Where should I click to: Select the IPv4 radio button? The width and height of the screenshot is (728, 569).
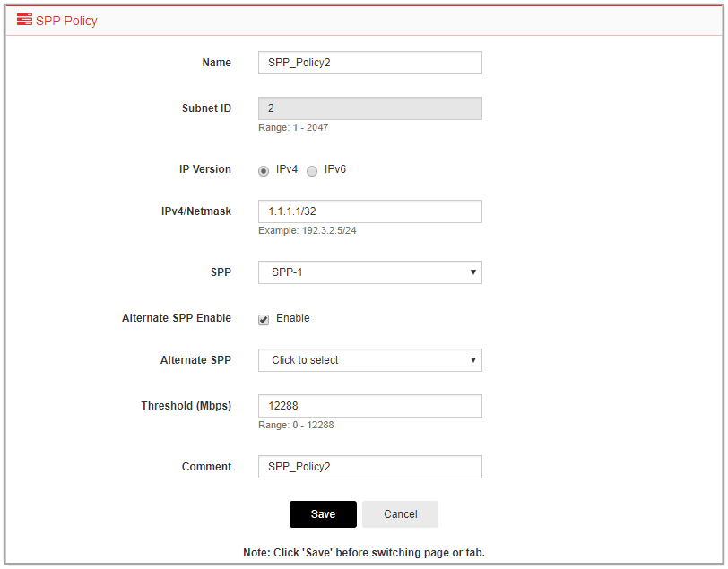click(264, 171)
